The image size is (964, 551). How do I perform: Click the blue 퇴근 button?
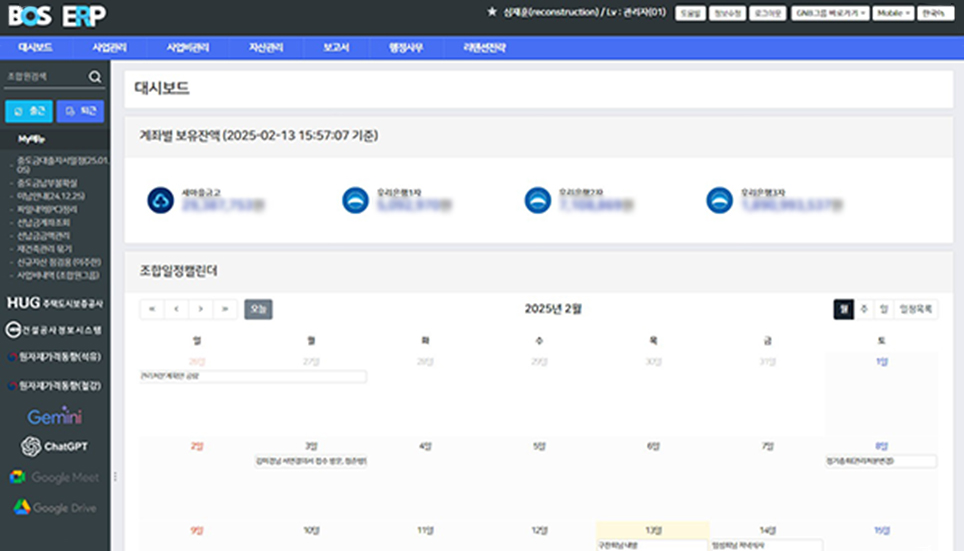(x=80, y=111)
